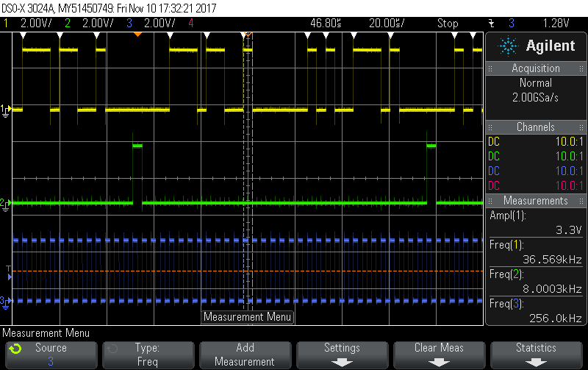Click the grip icon right of Channels header

click(581, 127)
